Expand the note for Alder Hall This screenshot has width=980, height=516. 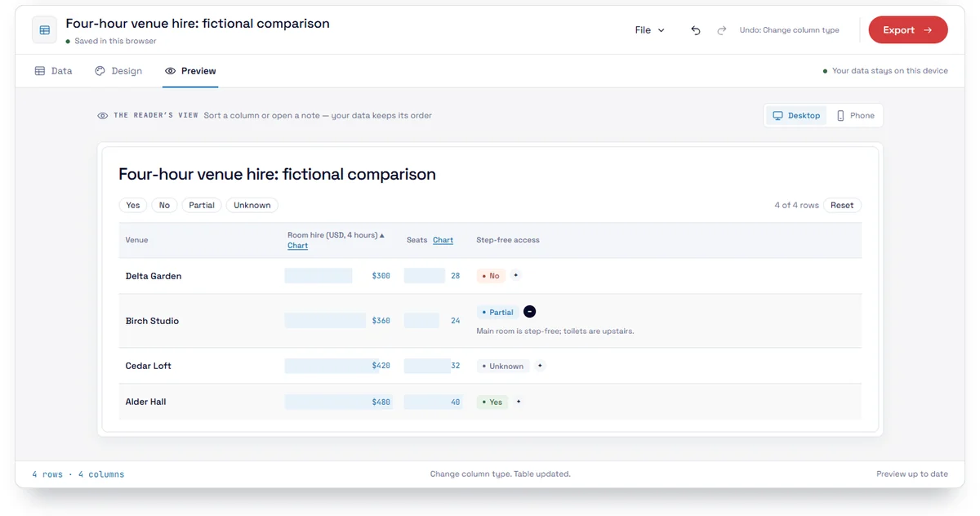519,402
